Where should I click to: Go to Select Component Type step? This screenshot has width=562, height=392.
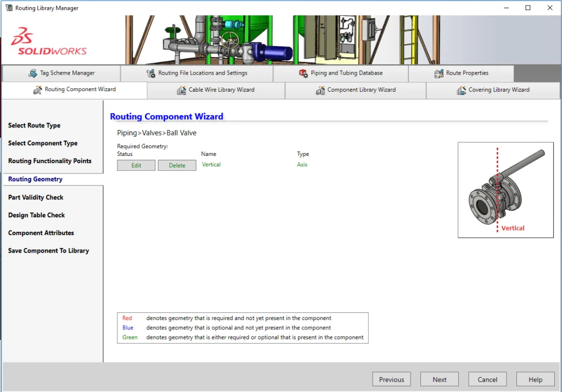(43, 143)
